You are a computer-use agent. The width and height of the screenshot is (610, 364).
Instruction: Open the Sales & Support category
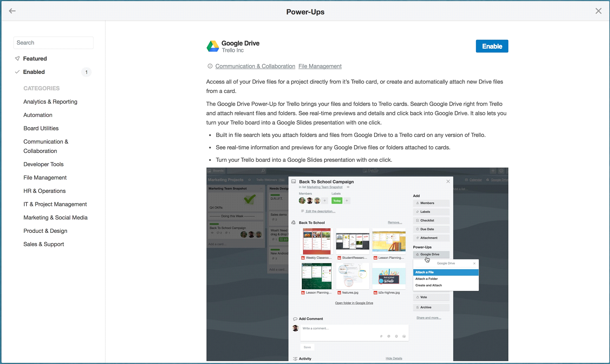tap(44, 244)
